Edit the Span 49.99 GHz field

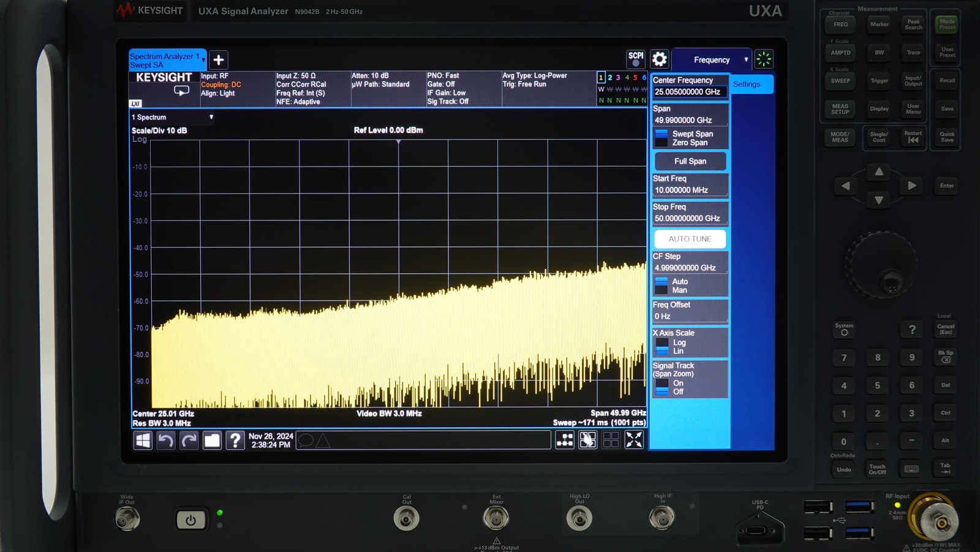tap(690, 120)
